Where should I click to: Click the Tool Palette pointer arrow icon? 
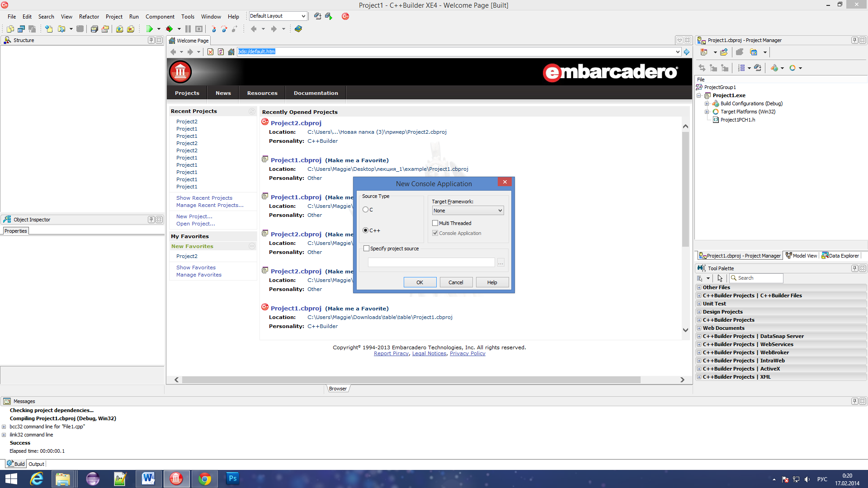(720, 278)
